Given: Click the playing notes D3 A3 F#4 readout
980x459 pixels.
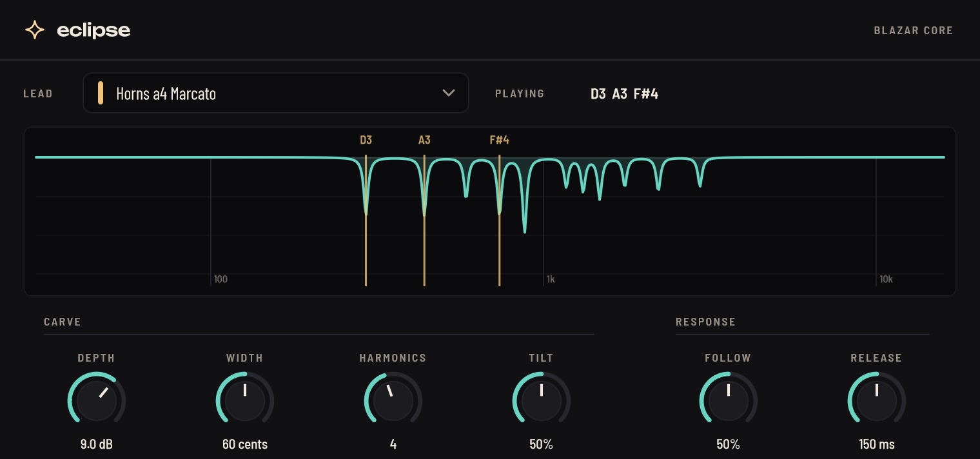Looking at the screenshot, I should click(x=625, y=93).
